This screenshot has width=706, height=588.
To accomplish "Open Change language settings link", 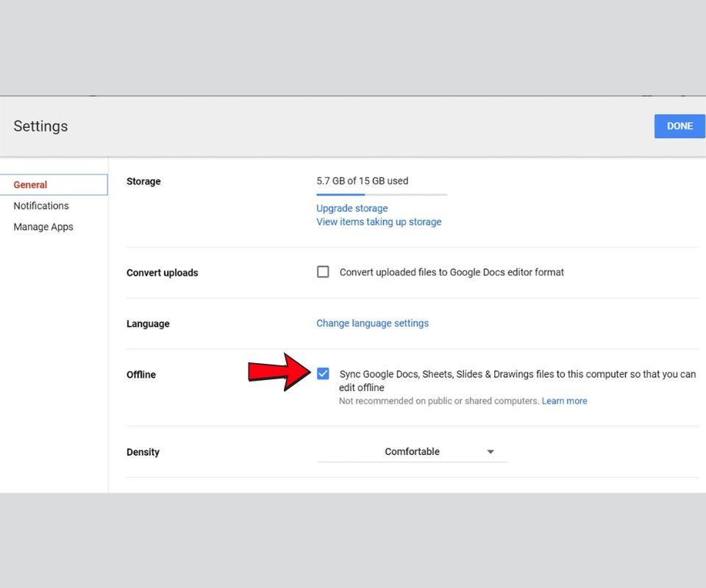I will click(372, 323).
